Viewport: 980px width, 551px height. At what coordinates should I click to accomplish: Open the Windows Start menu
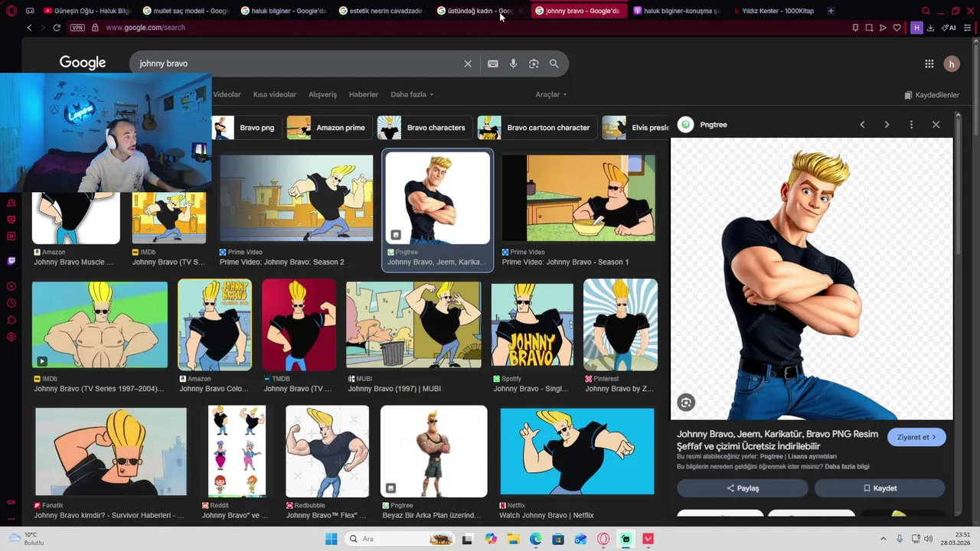[x=331, y=539]
